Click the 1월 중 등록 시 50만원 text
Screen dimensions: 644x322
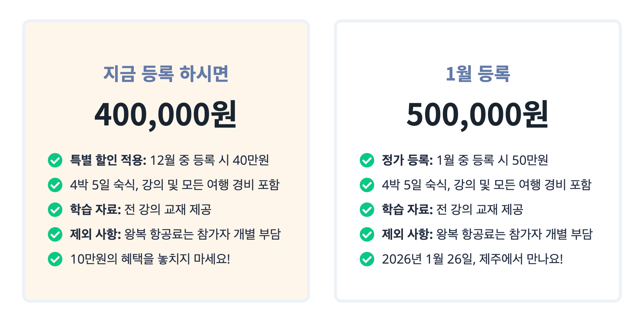492,160
